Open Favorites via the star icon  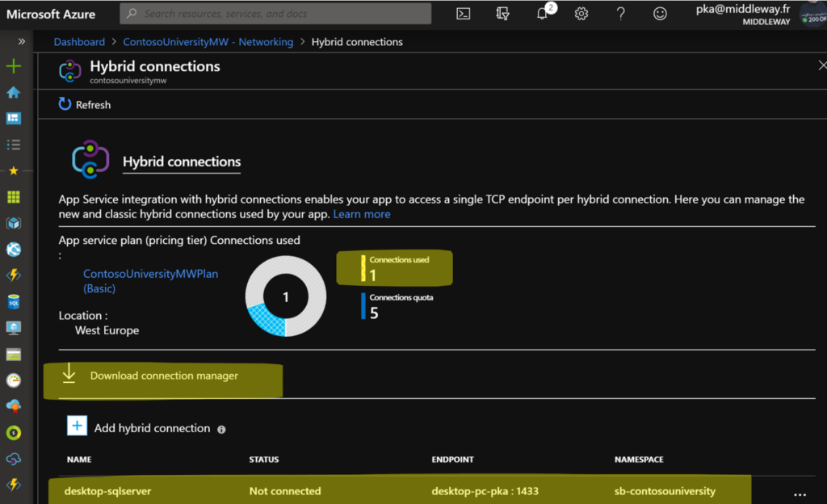[x=13, y=170]
